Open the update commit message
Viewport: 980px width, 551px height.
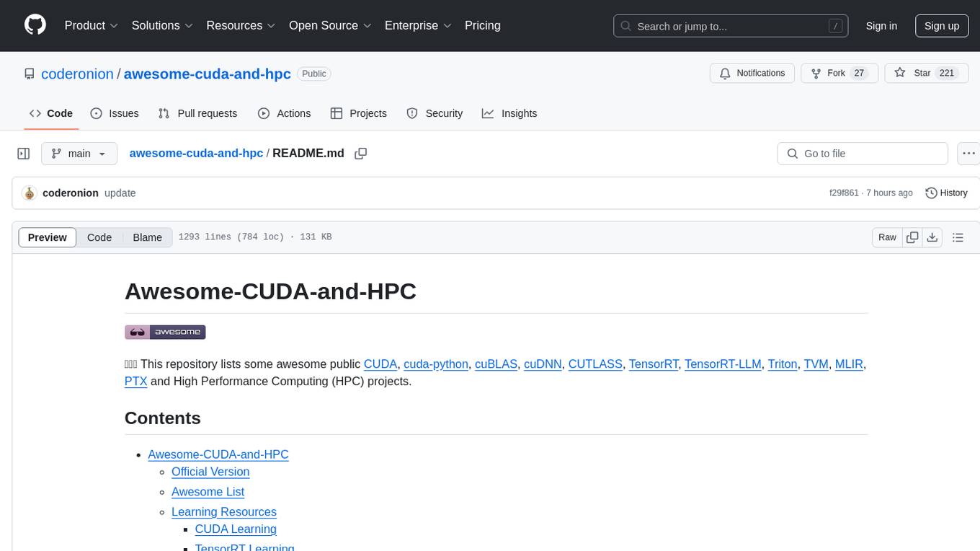(x=120, y=193)
